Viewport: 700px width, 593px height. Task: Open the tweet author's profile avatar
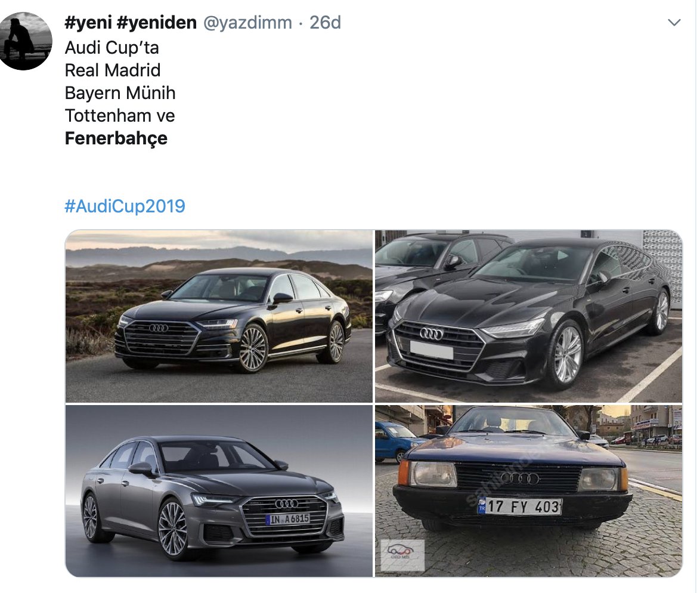26,41
